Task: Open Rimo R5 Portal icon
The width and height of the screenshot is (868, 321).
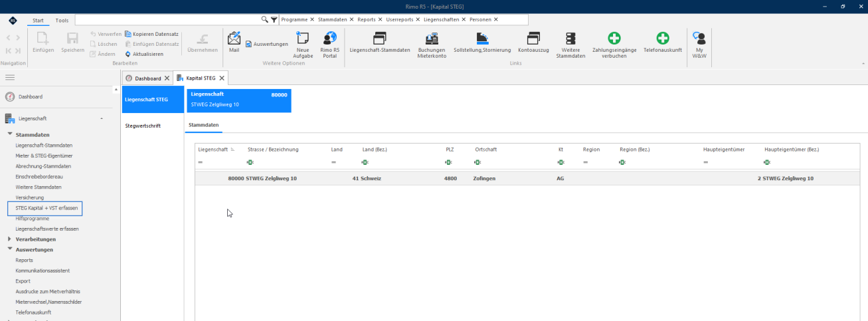Action: (329, 38)
